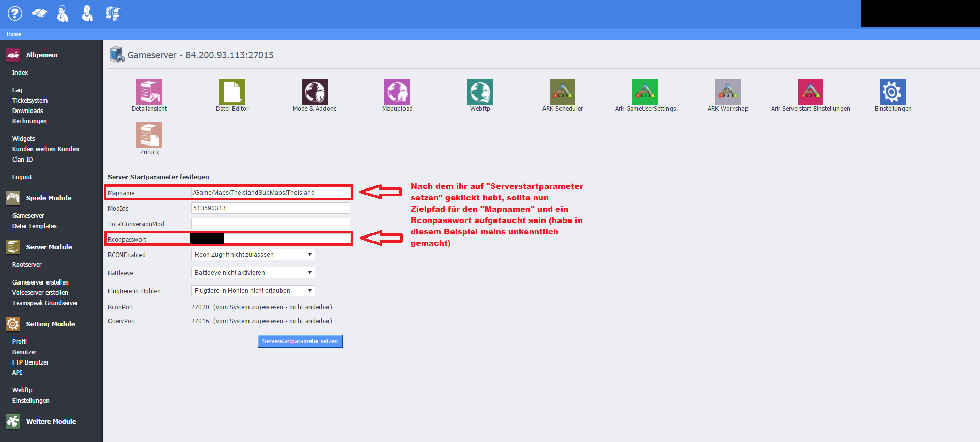The width and height of the screenshot is (980, 442).
Task: Click the TotalConversionMod text field
Action: (x=270, y=224)
